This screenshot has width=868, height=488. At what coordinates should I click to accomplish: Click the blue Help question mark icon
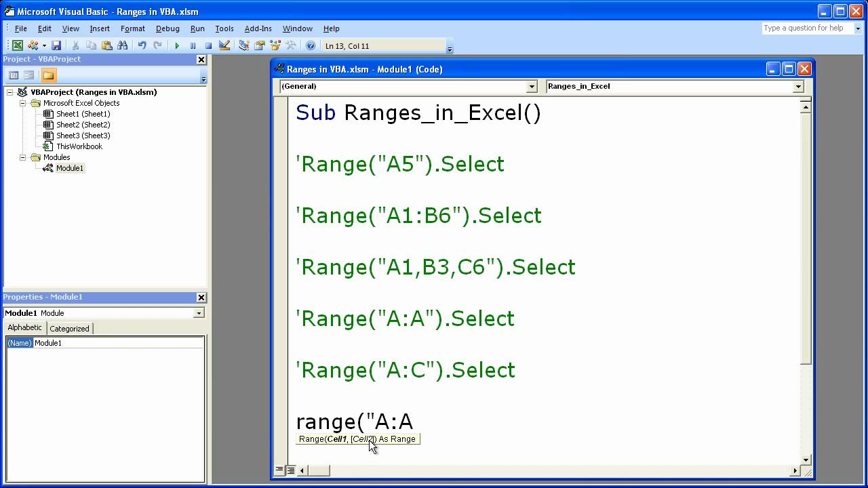click(x=311, y=45)
